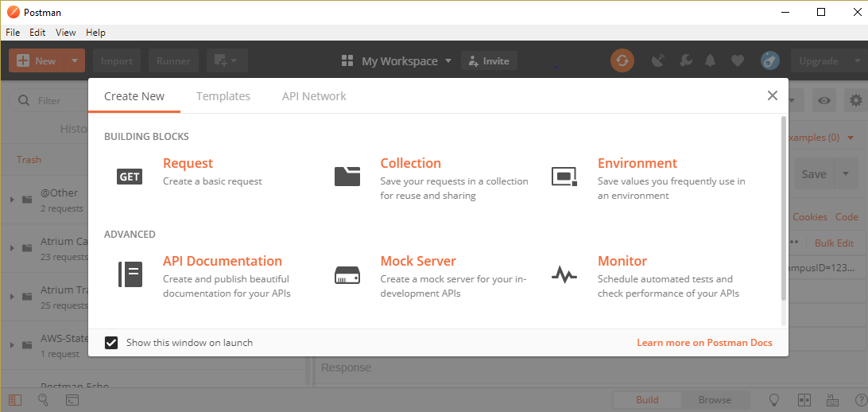Click the workspace grid icon

coord(347,61)
